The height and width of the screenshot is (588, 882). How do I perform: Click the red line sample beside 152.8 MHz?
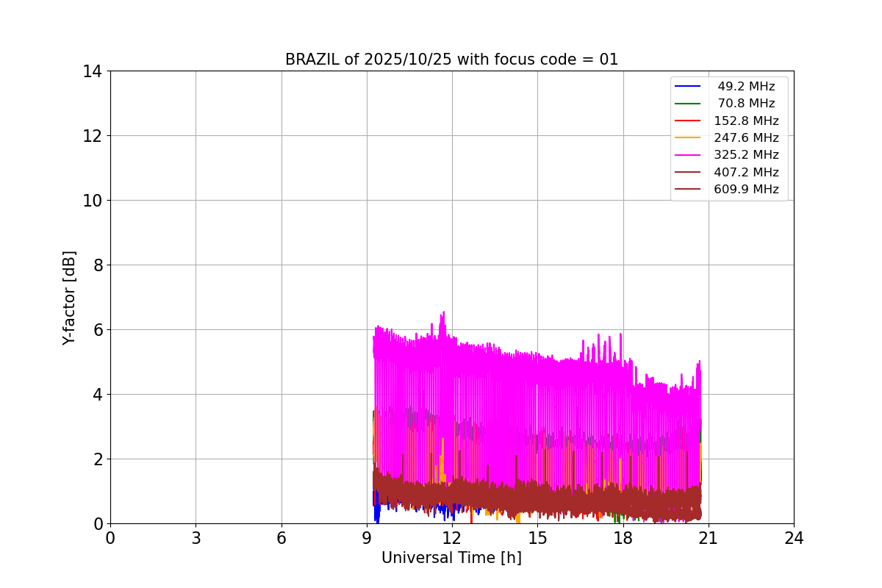pyautogui.click(x=688, y=121)
